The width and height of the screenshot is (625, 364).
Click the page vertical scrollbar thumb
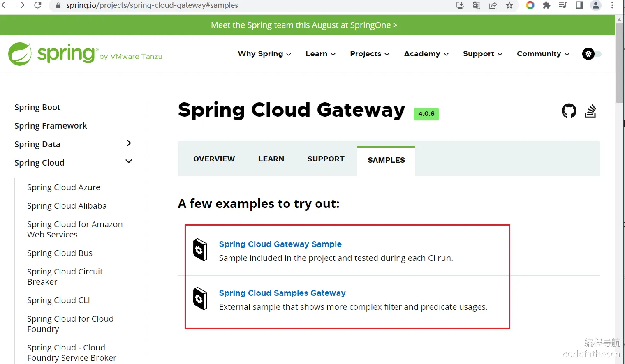pos(619,63)
